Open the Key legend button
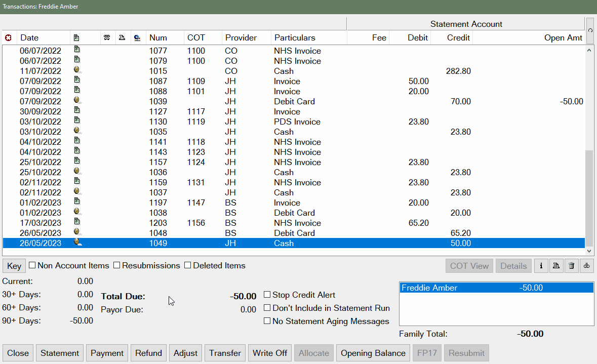597x364 pixels. (x=14, y=266)
